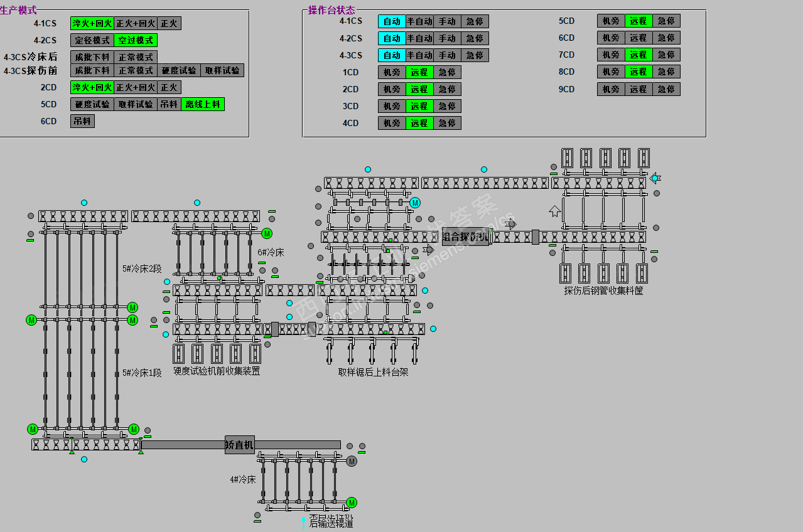This screenshot has width=803, height=532.
Task: Click the 5#冷床2段 label
Action: tap(142, 269)
